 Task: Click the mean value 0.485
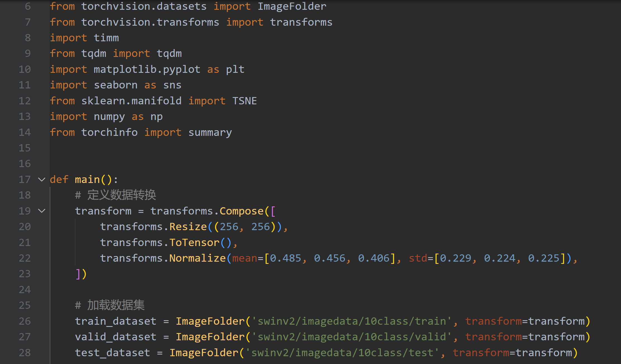(x=286, y=258)
